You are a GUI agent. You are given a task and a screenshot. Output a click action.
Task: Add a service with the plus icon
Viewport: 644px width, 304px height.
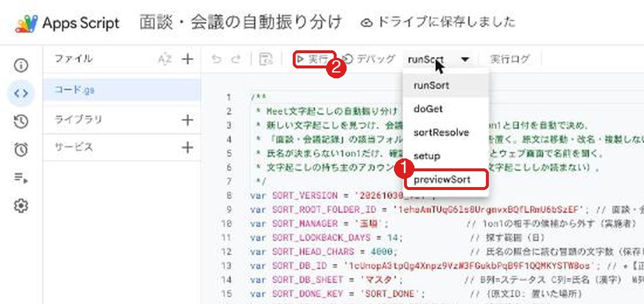(x=187, y=147)
